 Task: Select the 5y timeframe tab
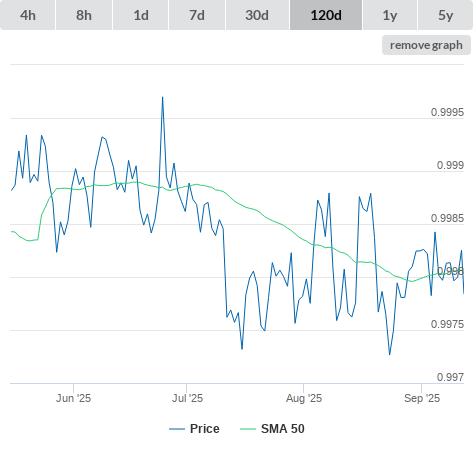pos(446,15)
